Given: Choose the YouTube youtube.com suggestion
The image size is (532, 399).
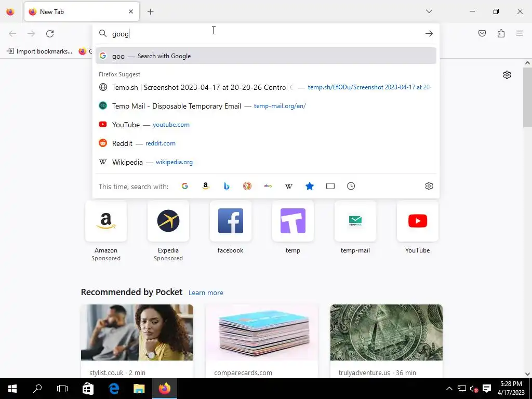Looking at the screenshot, I should coord(265,125).
